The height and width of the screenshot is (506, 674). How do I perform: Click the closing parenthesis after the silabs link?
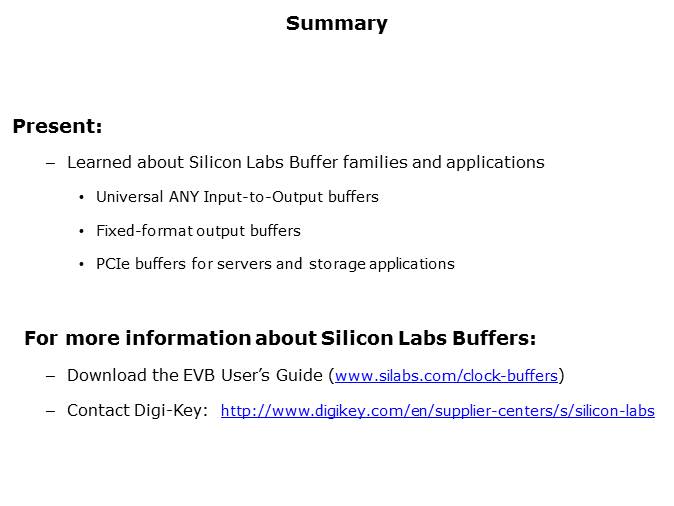point(562,376)
